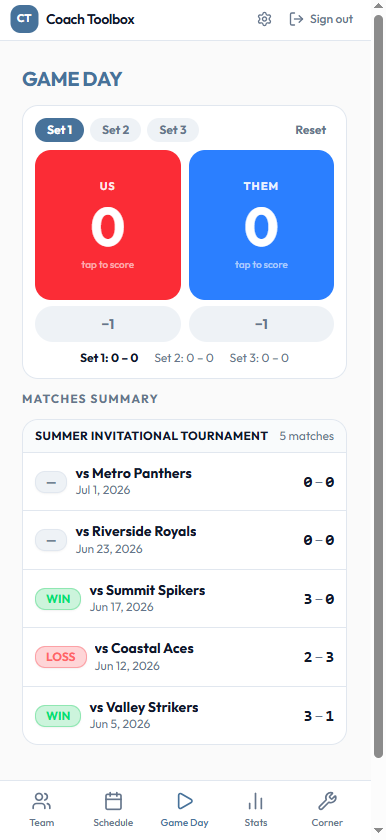Viewport: 386px width, 840px height.
Task: Reset the scoreboard
Action: tap(311, 130)
